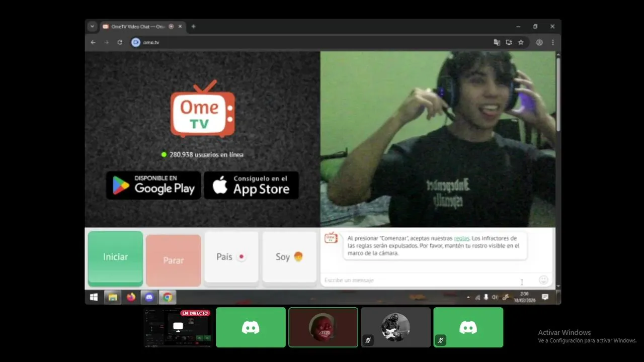Click the site info icon in address bar
Viewport: 644px width, 362px height.
(x=136, y=43)
